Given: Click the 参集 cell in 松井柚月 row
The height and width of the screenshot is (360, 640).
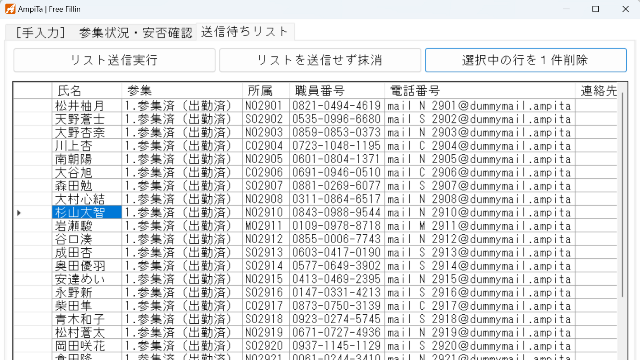Looking at the screenshot, I should (x=182, y=106).
